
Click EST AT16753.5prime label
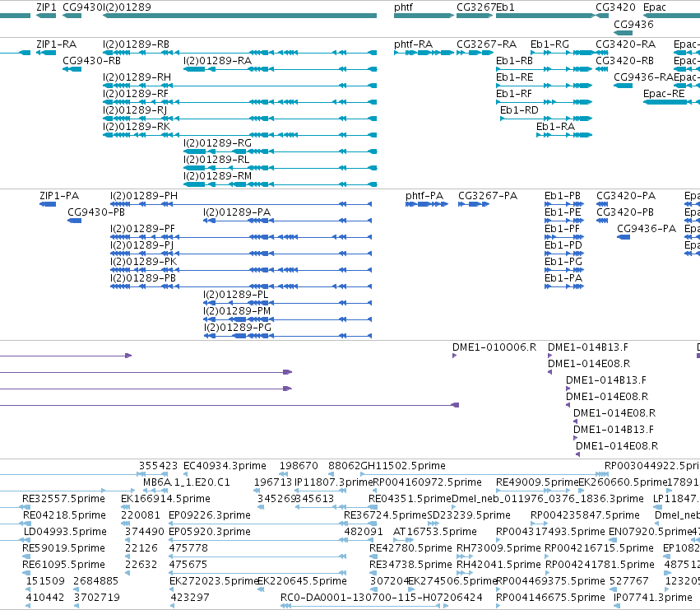pos(435,532)
